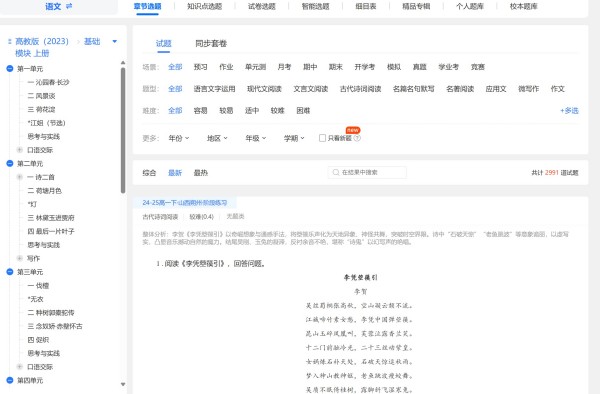Click the subject switch icon beside 语文
This screenshot has width=600, height=394.
[x=69, y=6]
